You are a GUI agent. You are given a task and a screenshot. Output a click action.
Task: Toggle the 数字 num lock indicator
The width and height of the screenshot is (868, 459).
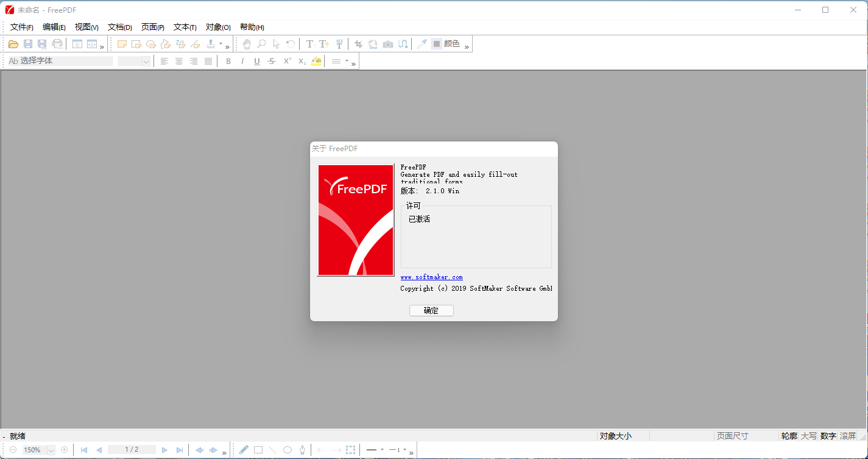pos(828,436)
